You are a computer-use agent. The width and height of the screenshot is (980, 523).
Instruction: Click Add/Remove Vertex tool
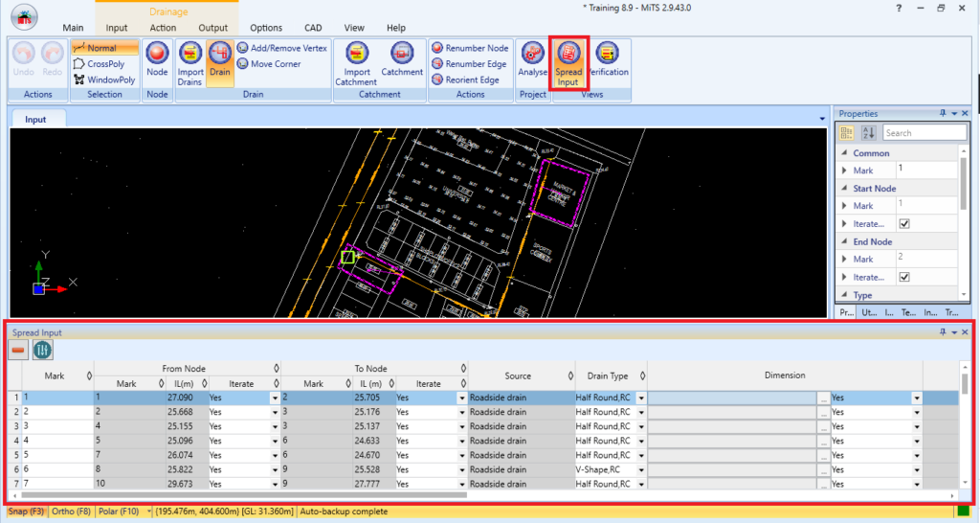(x=282, y=48)
